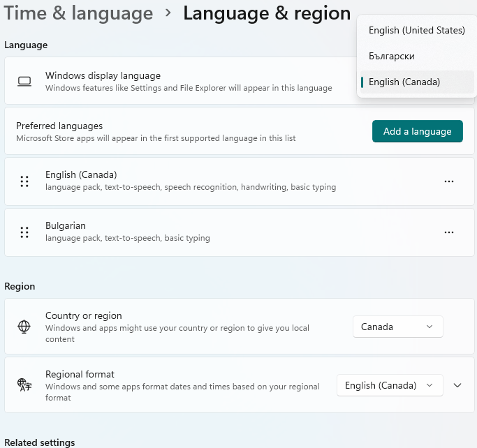Viewport: 477px width, 448px height.
Task: Click the Region section heading
Action: click(x=20, y=286)
